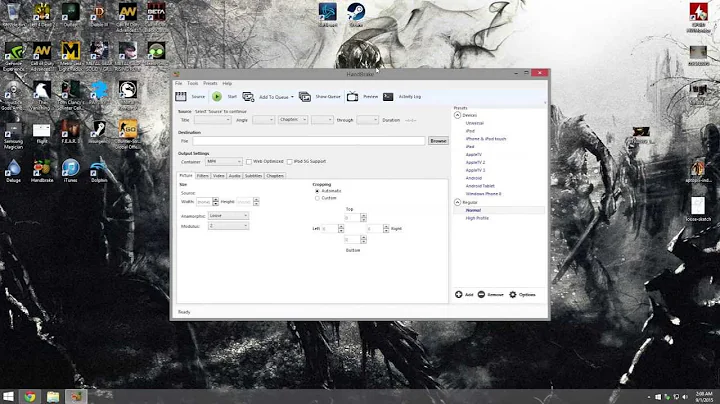
Task: Open the Windows Start button on the taskbar
Action: click(x=8, y=397)
